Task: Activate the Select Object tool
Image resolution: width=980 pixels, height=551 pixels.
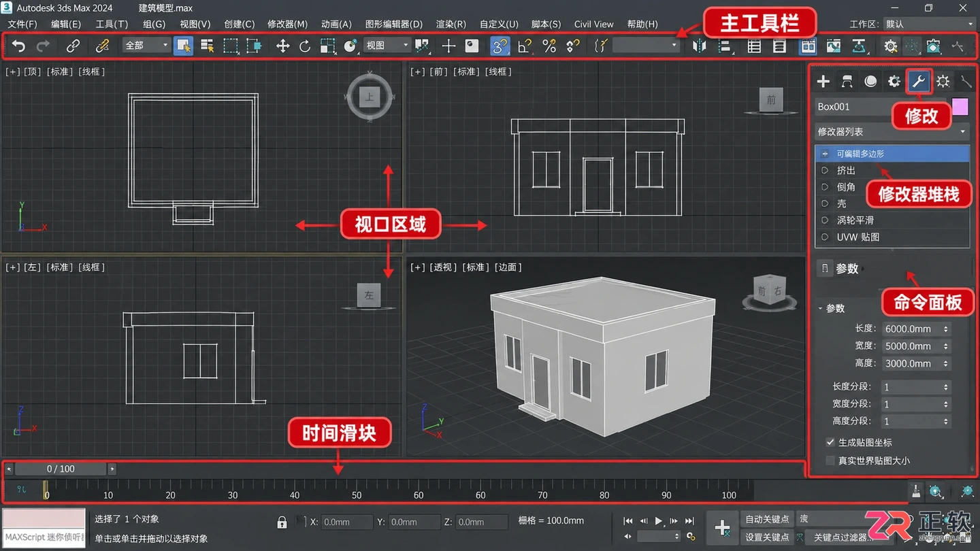Action: click(183, 46)
